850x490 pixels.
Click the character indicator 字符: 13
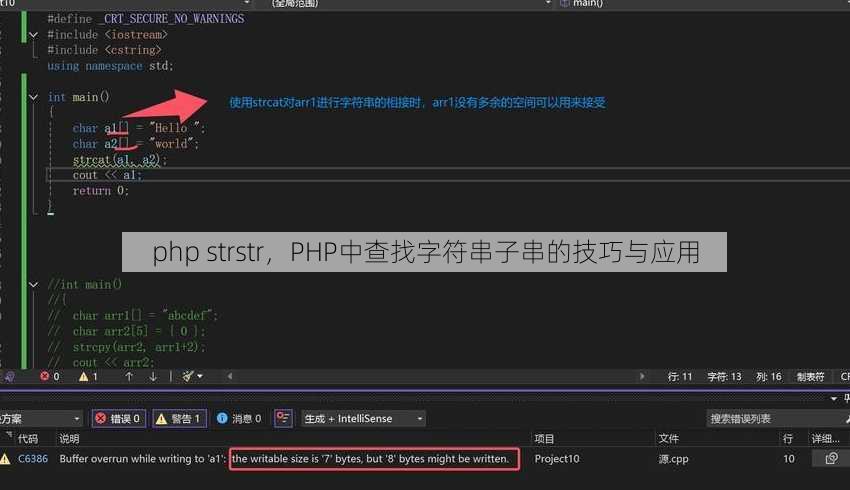tap(724, 377)
